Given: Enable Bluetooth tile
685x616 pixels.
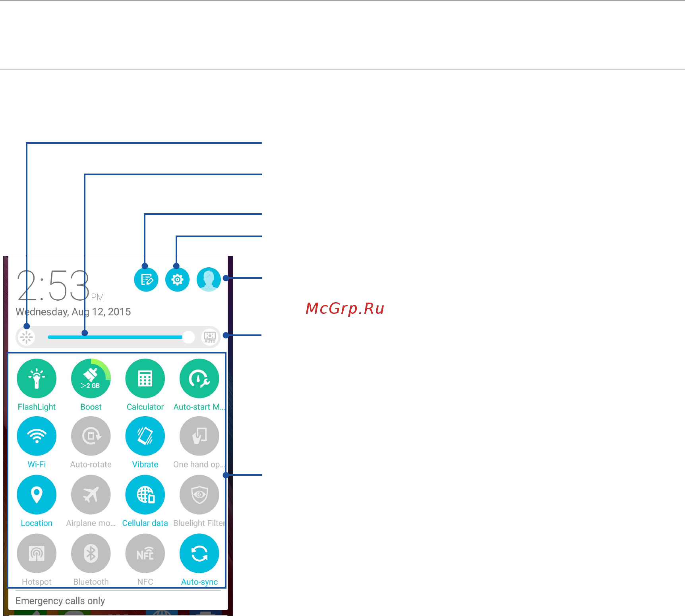Looking at the screenshot, I should pyautogui.click(x=91, y=553).
